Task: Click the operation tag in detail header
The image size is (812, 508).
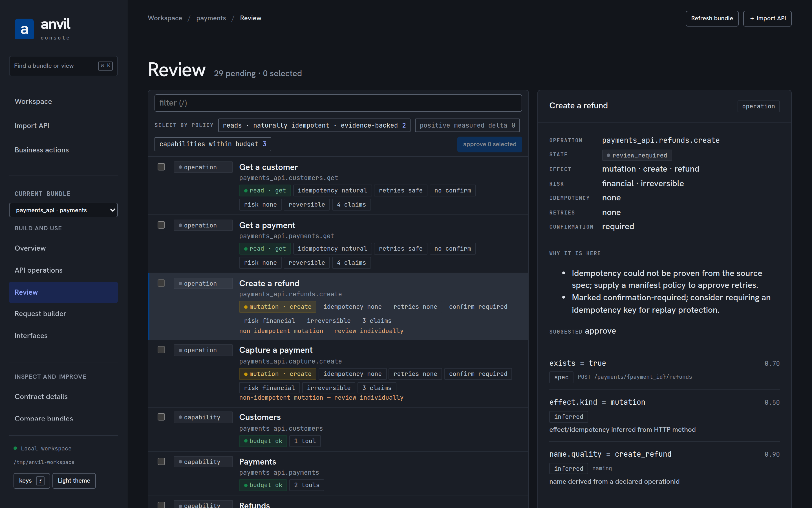Action: click(x=758, y=106)
